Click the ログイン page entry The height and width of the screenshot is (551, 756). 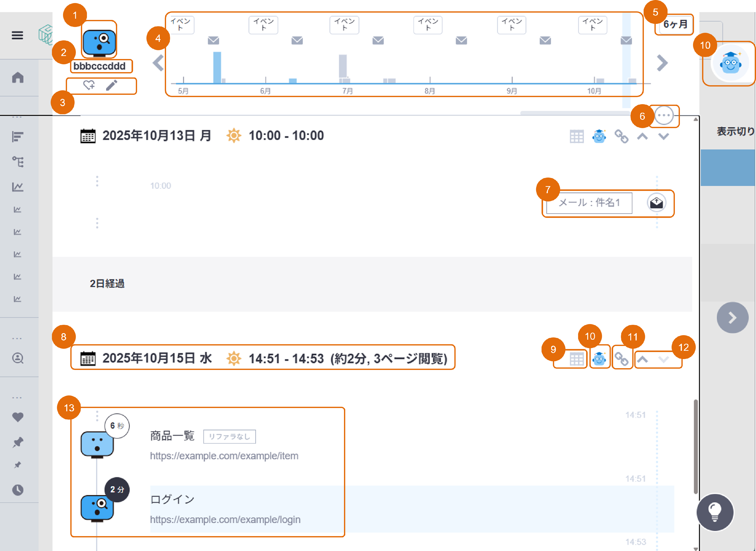tap(172, 499)
